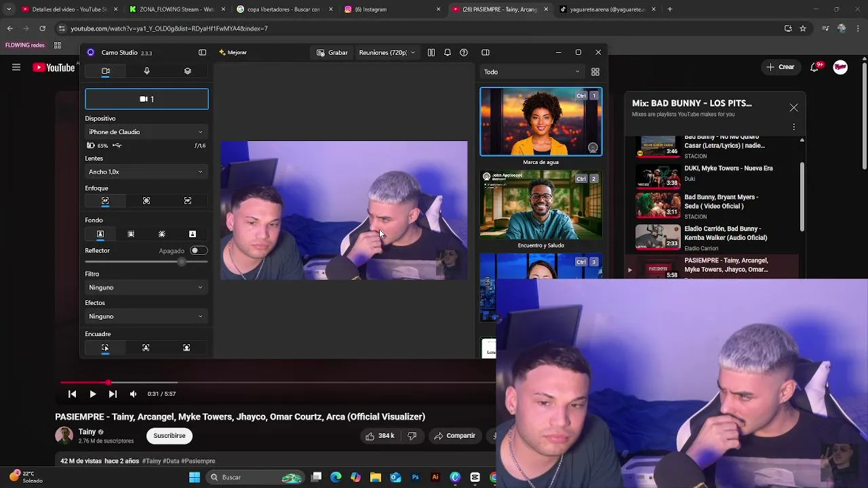868x488 pixels.
Task: Select the Fondo blur background option
Action: point(131,234)
